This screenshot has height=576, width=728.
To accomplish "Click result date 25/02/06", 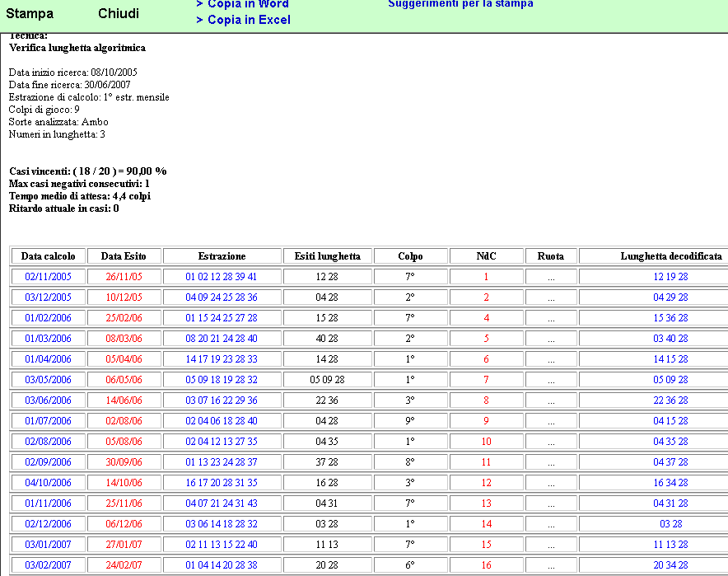I will (x=124, y=318).
